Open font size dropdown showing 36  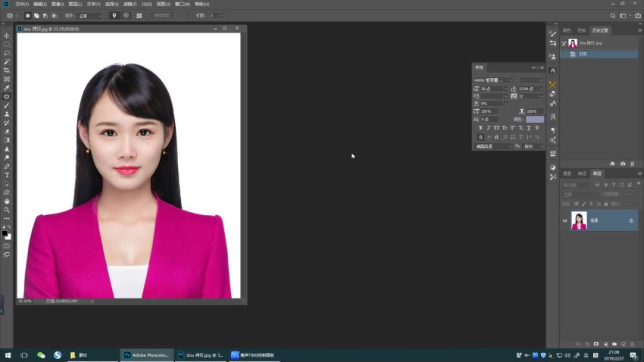506,89
